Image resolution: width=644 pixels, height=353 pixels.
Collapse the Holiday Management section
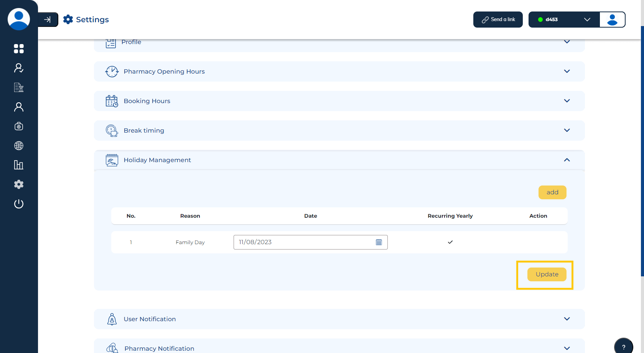567,160
